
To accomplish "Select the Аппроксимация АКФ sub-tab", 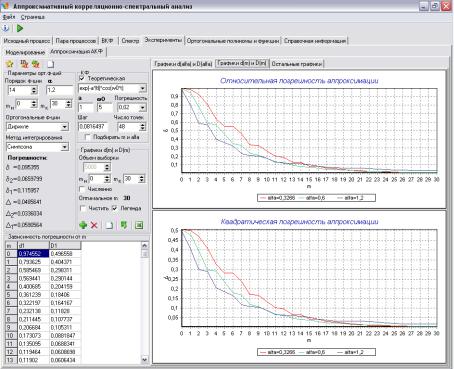I will pyautogui.click(x=76, y=52).
